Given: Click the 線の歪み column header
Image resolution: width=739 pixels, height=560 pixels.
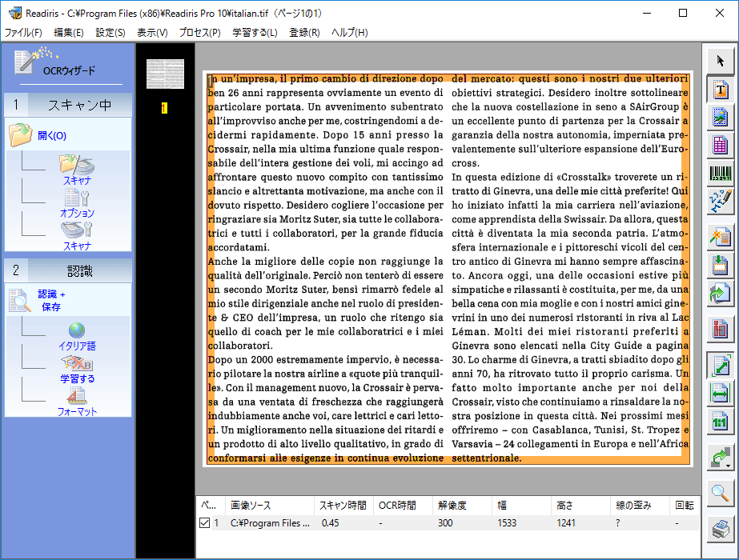Looking at the screenshot, I should (x=640, y=506).
